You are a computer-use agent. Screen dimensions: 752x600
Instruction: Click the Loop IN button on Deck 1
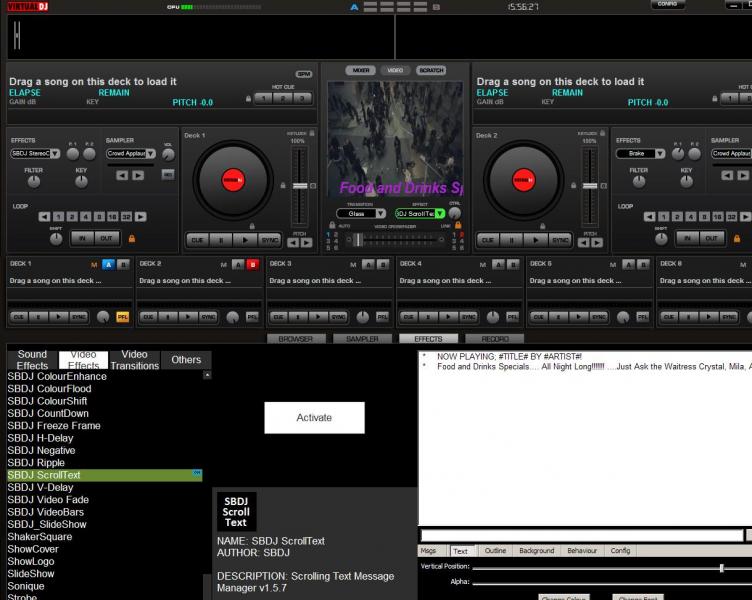pyautogui.click(x=81, y=238)
